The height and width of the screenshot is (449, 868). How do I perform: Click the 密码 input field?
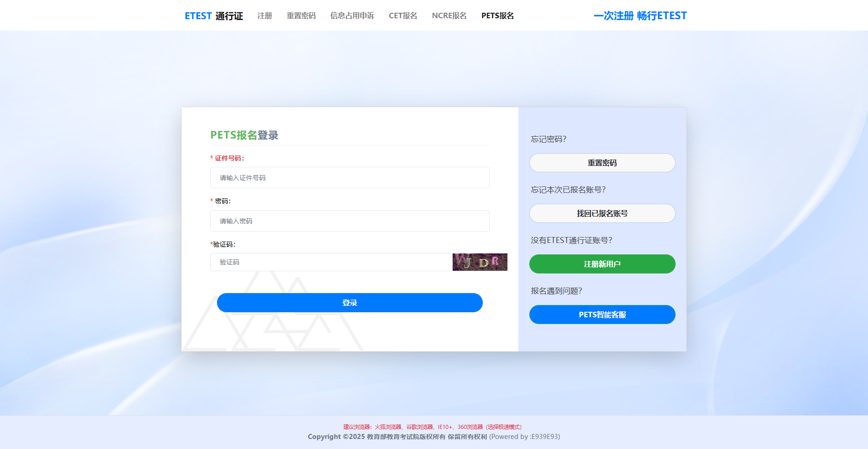[x=349, y=221]
